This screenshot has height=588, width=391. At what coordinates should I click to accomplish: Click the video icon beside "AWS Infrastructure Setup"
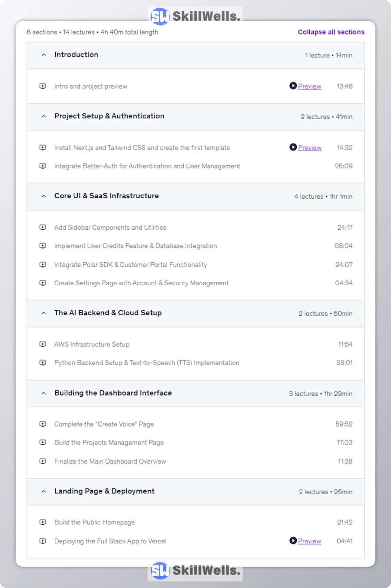click(x=43, y=344)
